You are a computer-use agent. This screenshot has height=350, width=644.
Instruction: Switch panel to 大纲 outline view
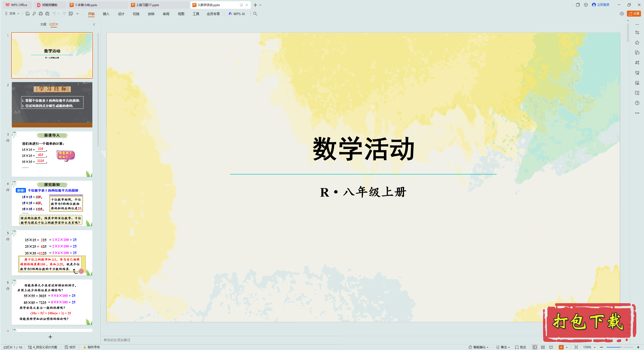pyautogui.click(x=43, y=24)
